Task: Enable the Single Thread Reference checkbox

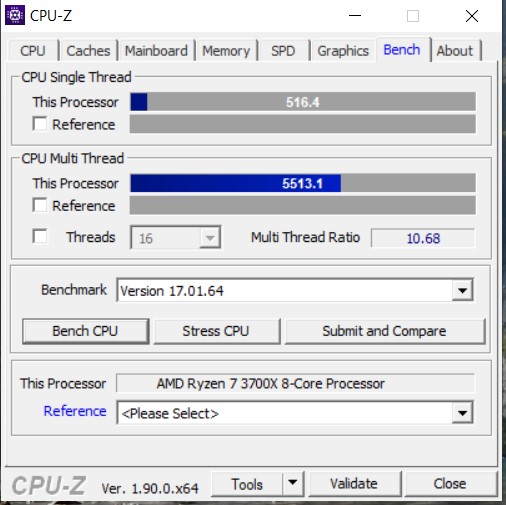Action: [x=40, y=124]
